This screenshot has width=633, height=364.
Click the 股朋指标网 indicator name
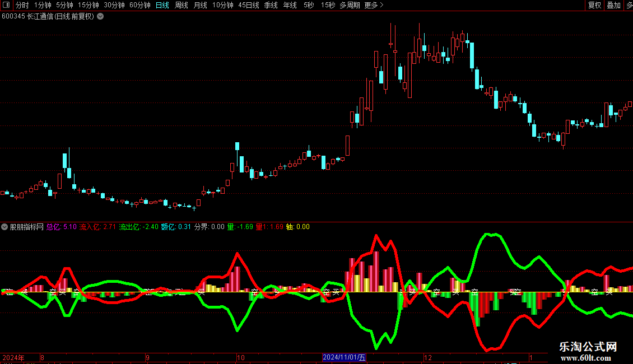pos(27,227)
